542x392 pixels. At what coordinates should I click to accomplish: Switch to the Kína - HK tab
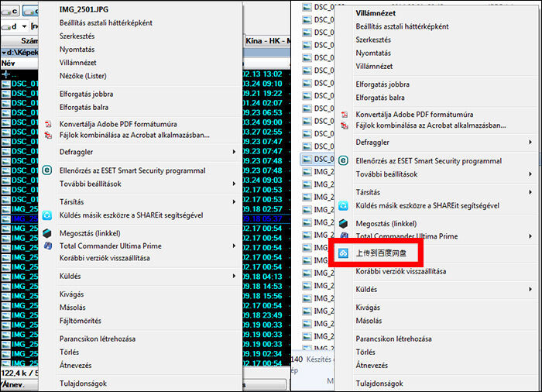pos(267,41)
